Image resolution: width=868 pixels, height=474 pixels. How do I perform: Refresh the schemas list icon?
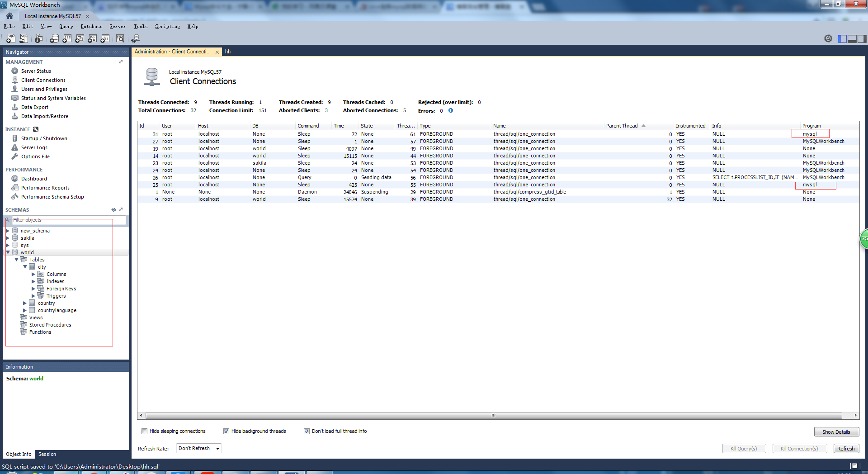point(114,210)
